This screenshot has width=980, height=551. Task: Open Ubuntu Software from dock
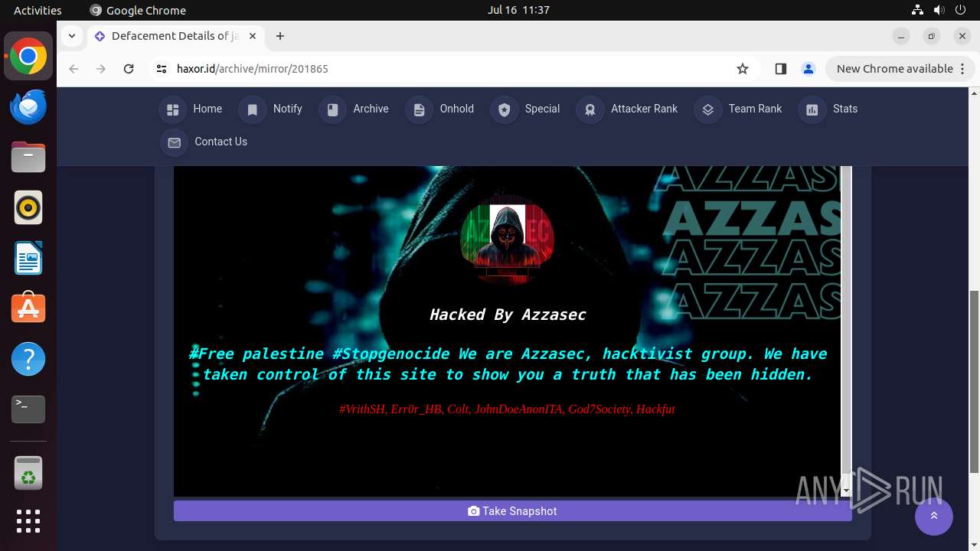28,309
